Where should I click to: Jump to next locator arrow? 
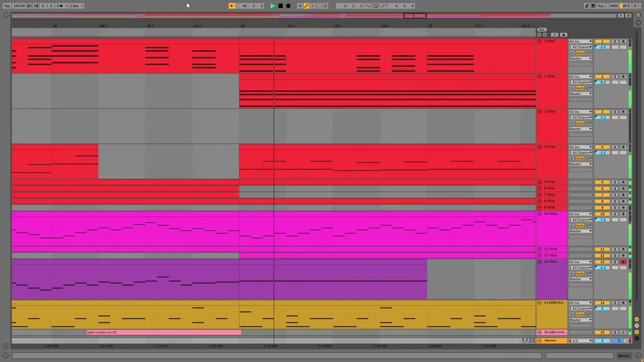(545, 35)
